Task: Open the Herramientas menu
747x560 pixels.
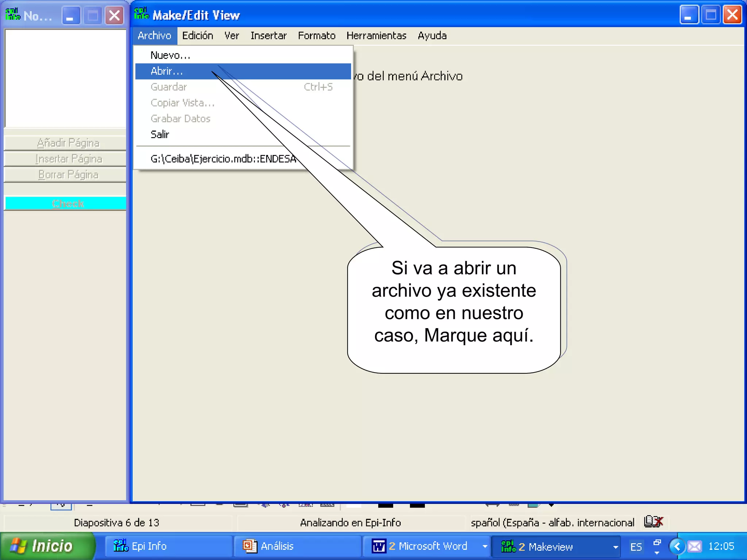Action: (376, 36)
